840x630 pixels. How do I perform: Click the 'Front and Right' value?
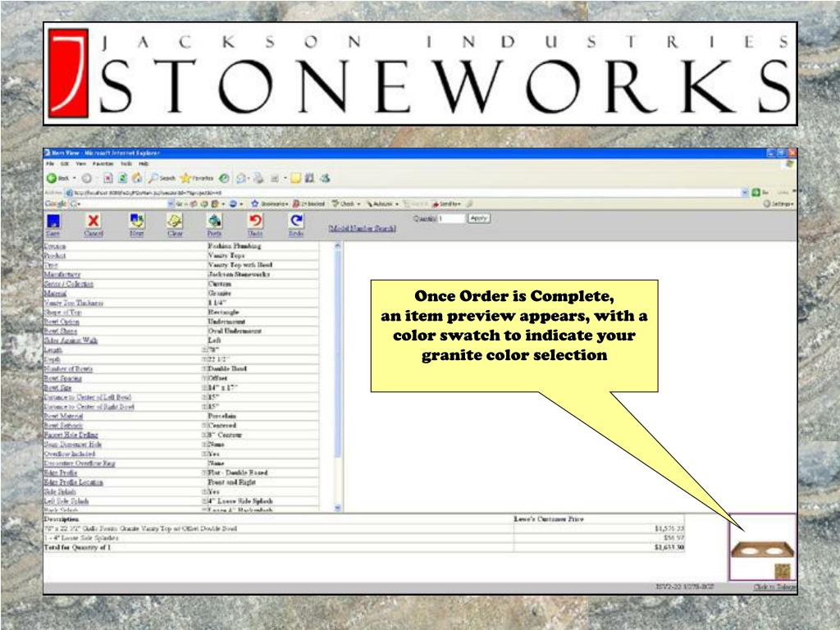pos(231,482)
